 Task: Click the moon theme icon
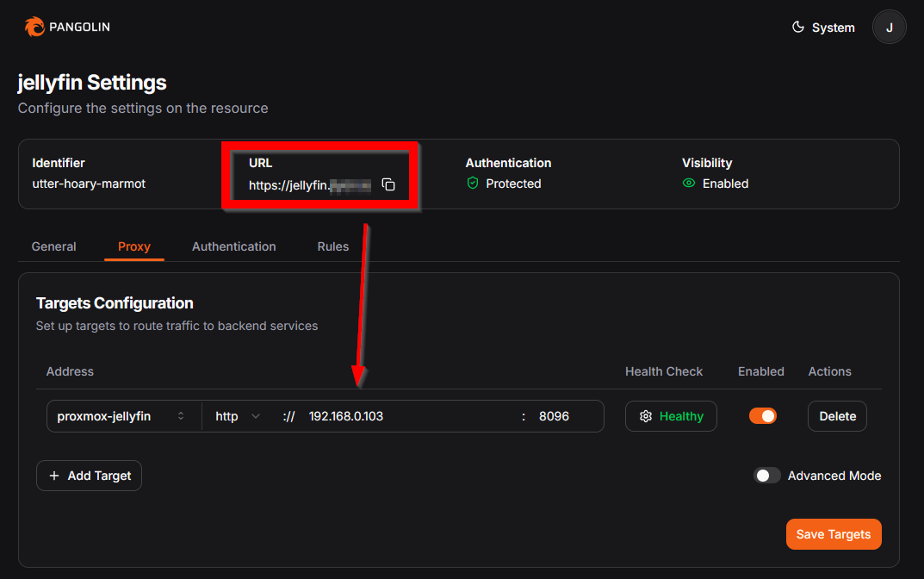pyautogui.click(x=797, y=28)
